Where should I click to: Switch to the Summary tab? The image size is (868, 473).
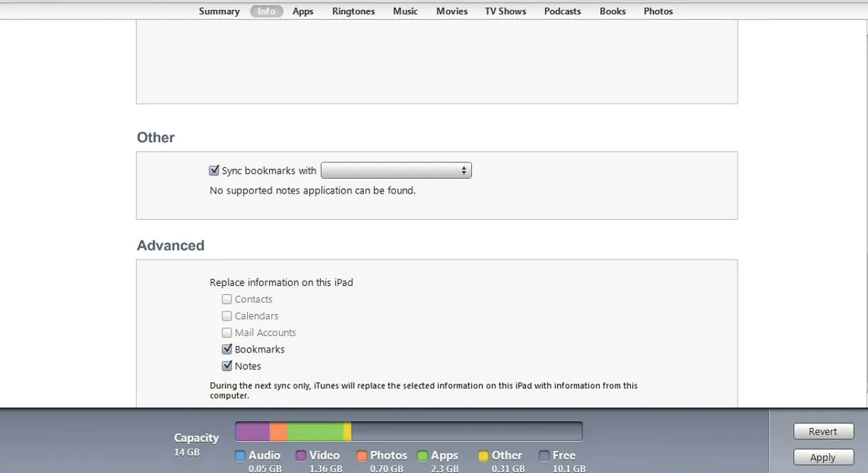219,11
